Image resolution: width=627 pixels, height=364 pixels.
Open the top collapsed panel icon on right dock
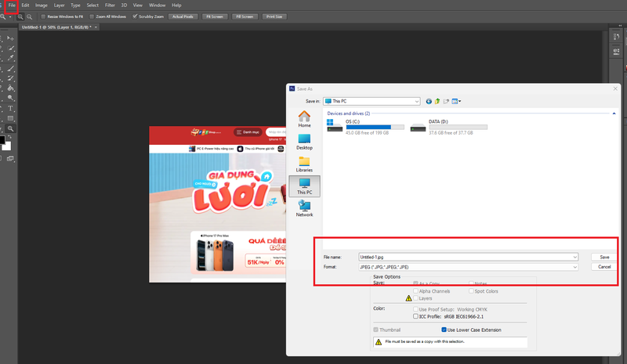616,37
